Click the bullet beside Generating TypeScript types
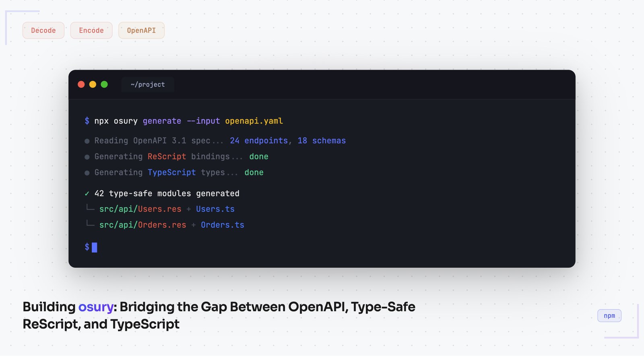 [87, 172]
